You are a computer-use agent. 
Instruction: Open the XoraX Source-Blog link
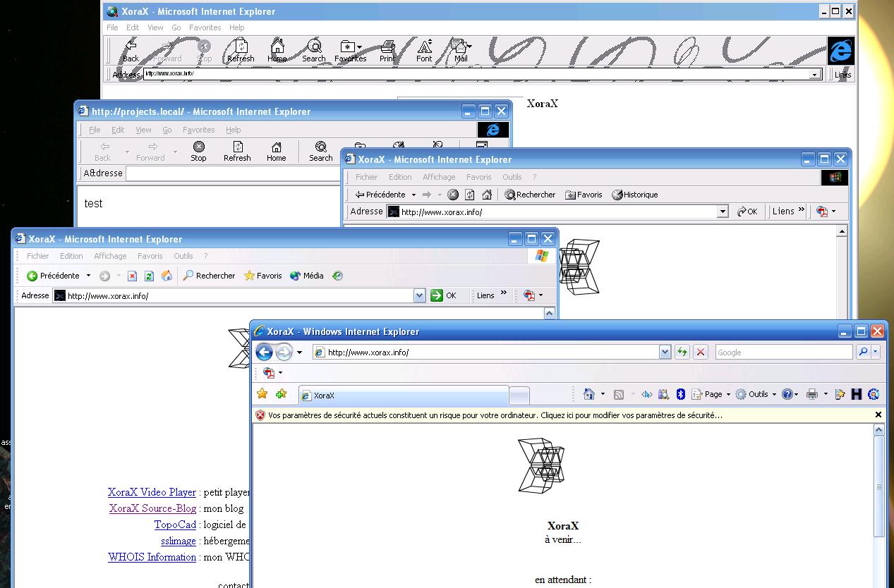(x=152, y=508)
